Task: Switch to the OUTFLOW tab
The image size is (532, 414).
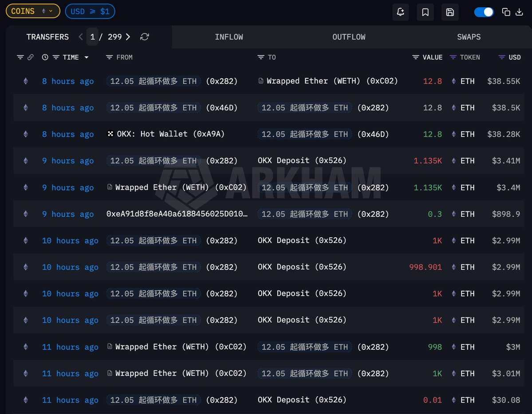Action: tap(349, 37)
